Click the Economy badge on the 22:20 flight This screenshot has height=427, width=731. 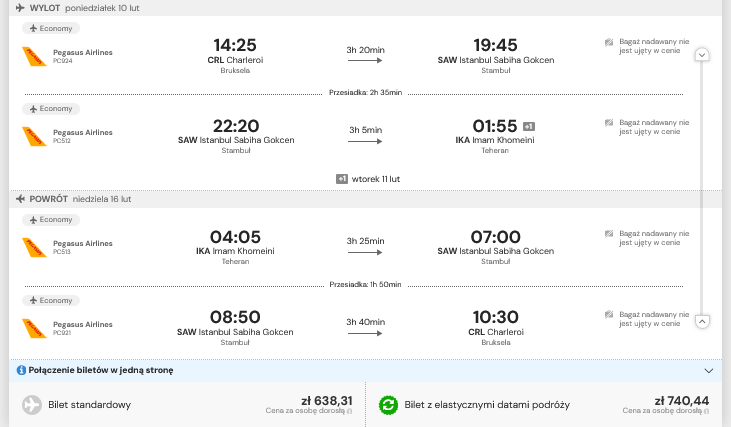51,109
